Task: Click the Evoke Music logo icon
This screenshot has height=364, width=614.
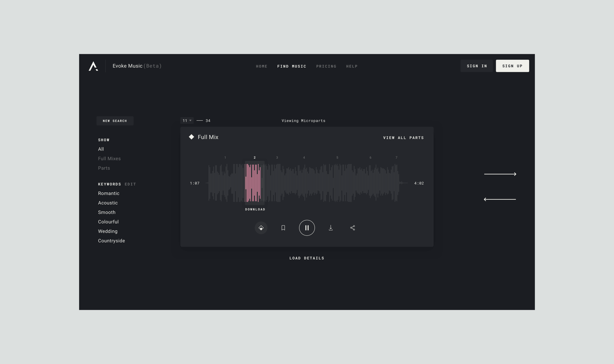Action: tap(93, 66)
